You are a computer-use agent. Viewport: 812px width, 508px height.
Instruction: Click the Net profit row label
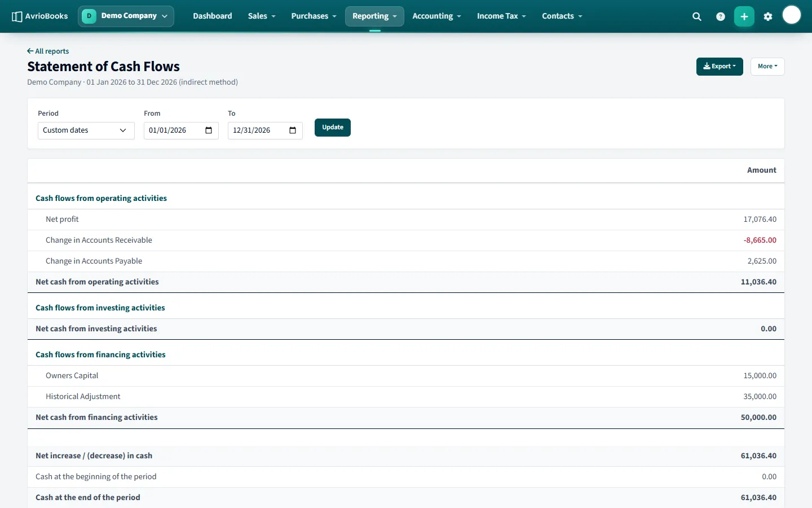(x=62, y=220)
